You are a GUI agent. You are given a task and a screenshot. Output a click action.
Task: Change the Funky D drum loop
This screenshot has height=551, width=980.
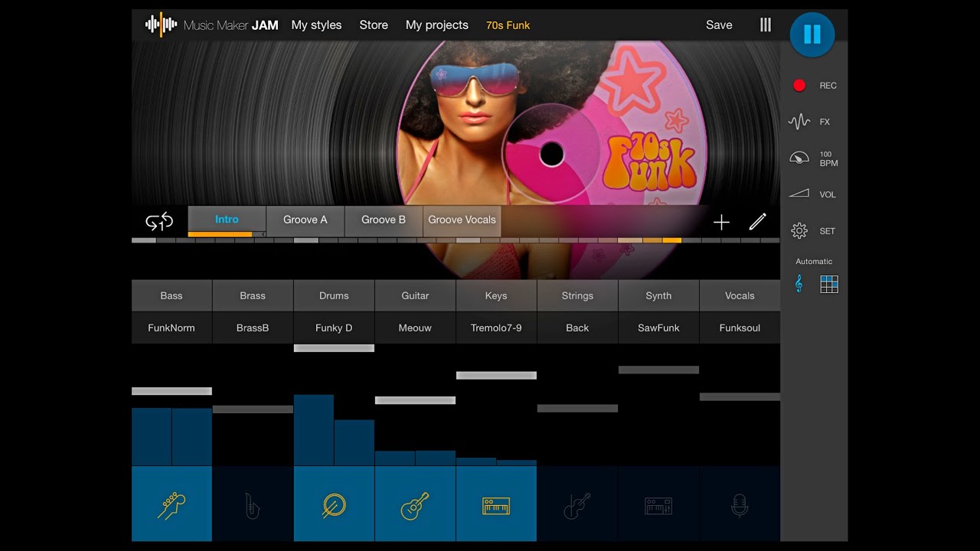point(334,328)
